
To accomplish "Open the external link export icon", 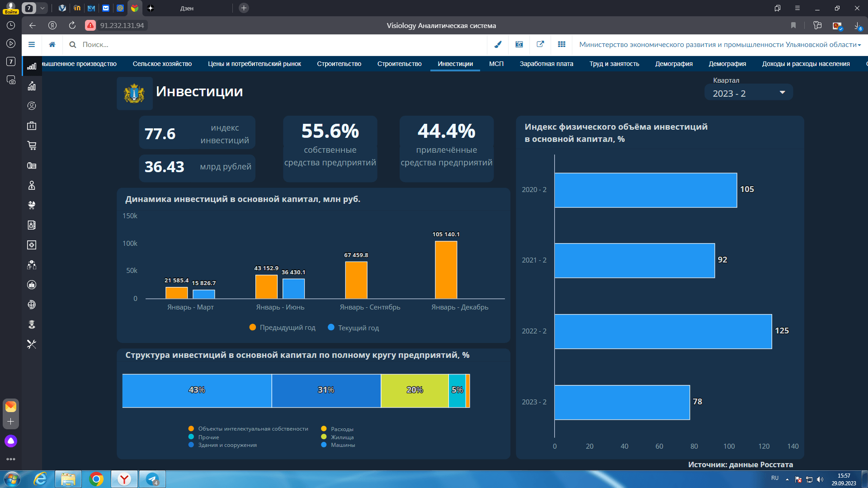I will (x=540, y=44).
